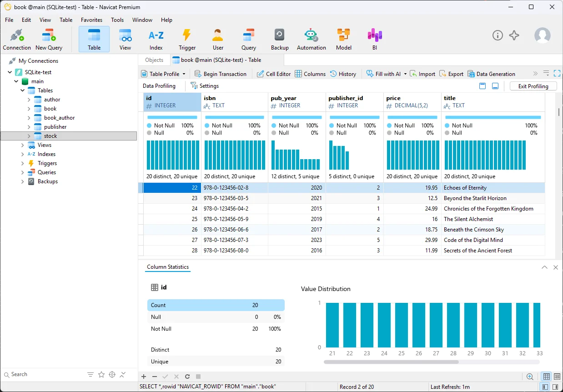Open Data Generation
Screen dimensions: 563x392
pyautogui.click(x=491, y=74)
